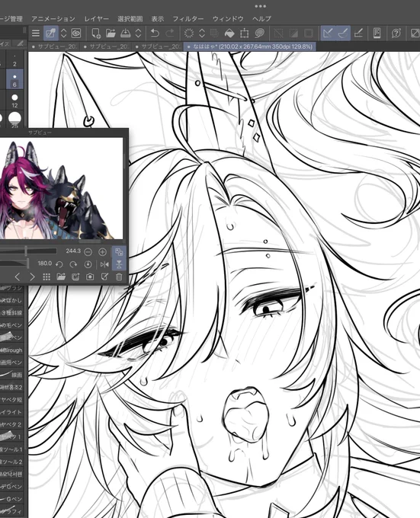Open the ウィンドウ menu
The width and height of the screenshot is (420, 518).
228,19
